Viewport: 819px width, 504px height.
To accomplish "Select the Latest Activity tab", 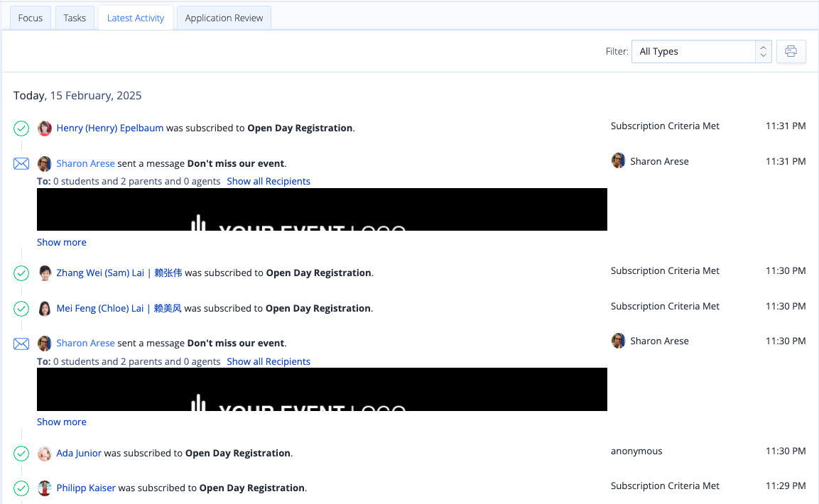I will pos(135,17).
